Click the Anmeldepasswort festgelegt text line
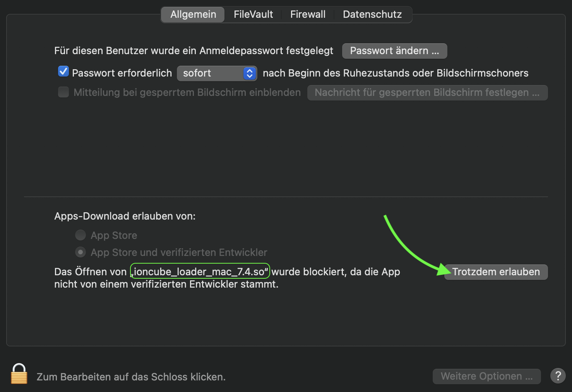This screenshot has width=572, height=392. click(x=194, y=51)
